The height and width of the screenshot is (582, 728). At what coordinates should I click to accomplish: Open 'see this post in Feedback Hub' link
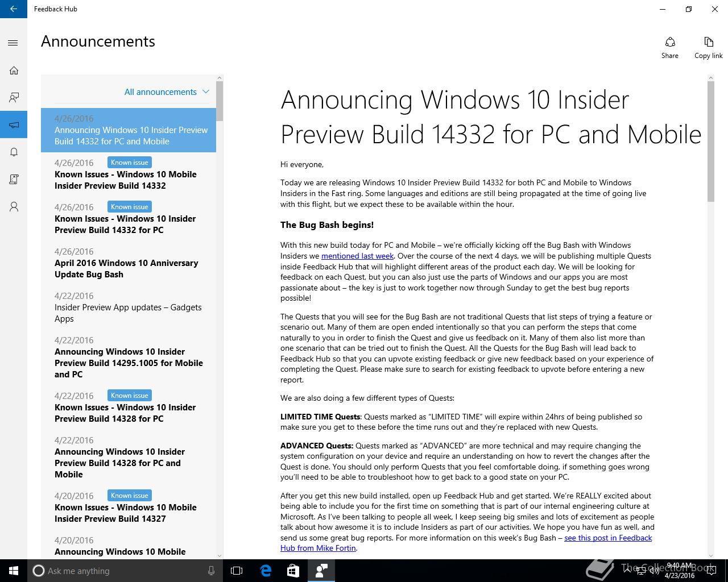point(466,543)
